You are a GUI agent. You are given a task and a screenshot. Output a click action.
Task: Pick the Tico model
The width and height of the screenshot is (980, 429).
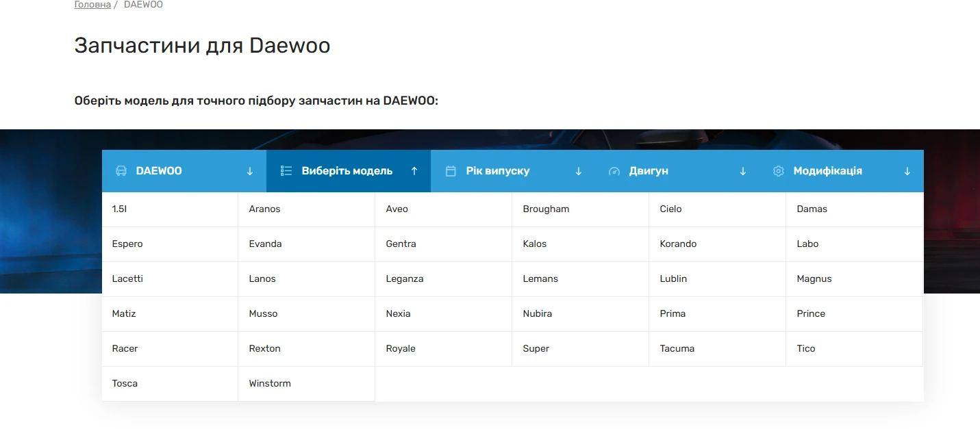(855, 349)
